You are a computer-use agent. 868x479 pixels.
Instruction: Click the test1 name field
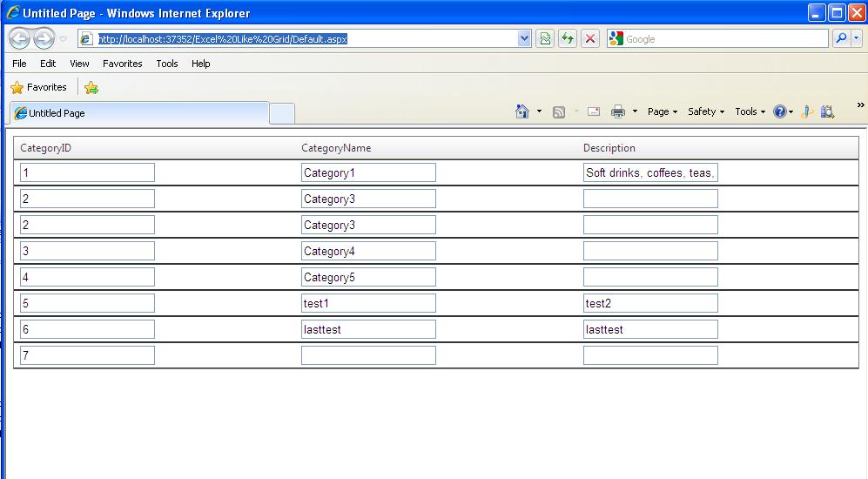368,303
